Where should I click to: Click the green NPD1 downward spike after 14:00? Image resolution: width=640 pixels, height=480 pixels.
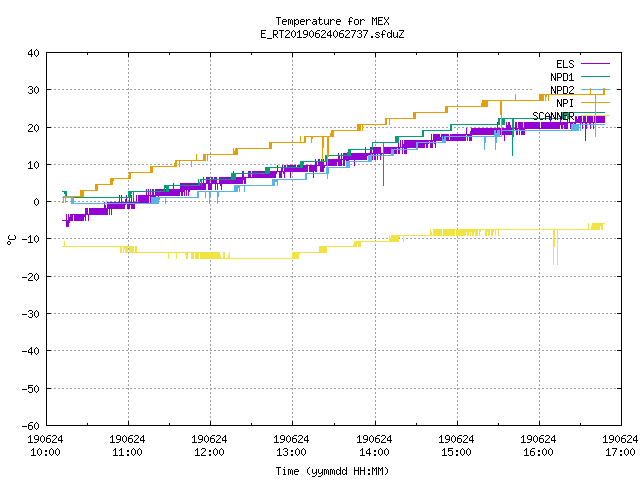[x=383, y=165]
